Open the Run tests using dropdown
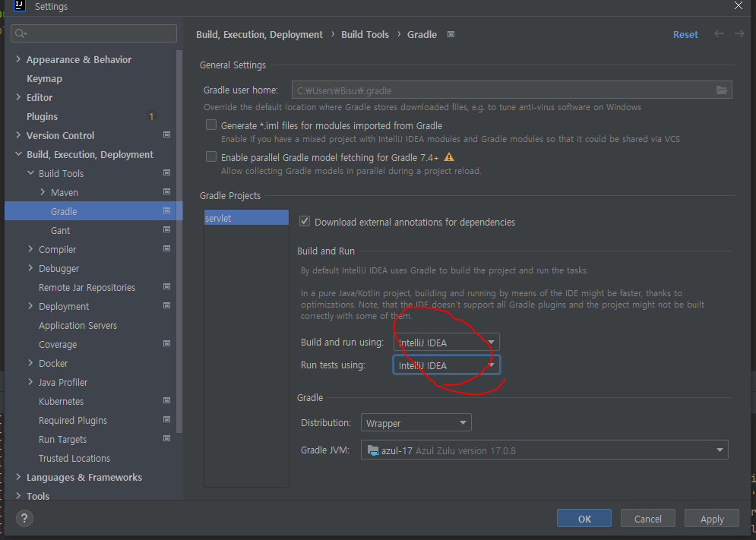The width and height of the screenshot is (756, 540). (447, 365)
